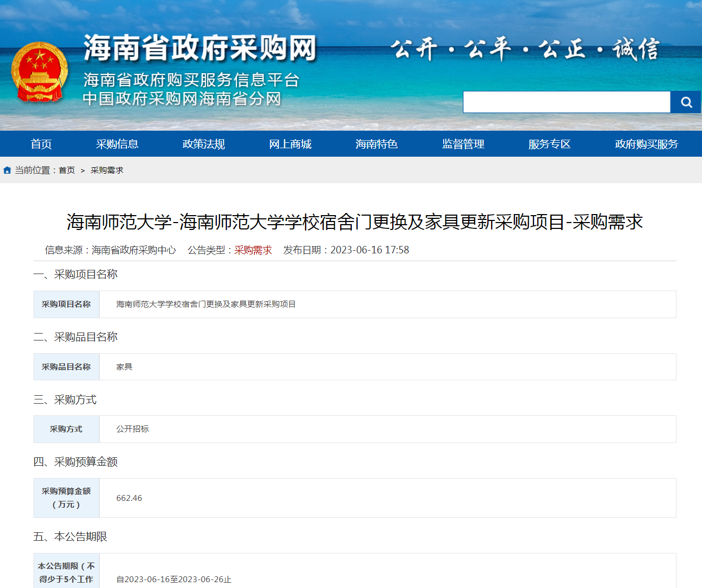702x588 pixels.
Task: Click the heading 二、采购品目名称
Action: point(75,337)
